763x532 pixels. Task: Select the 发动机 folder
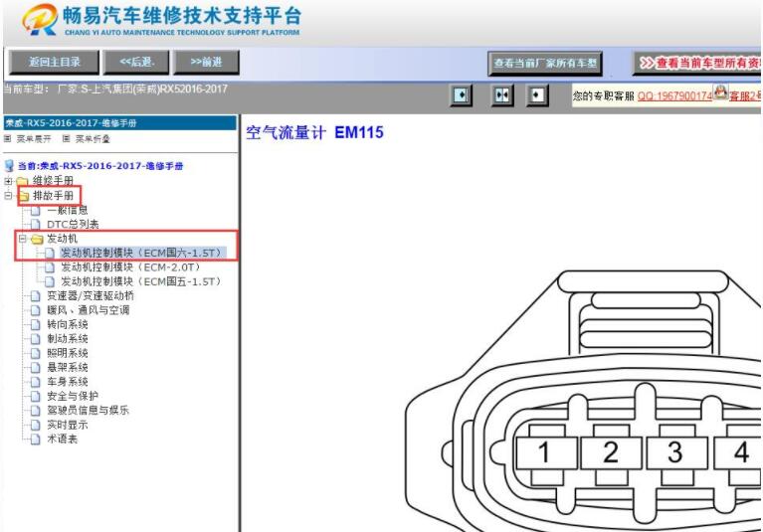click(x=62, y=239)
